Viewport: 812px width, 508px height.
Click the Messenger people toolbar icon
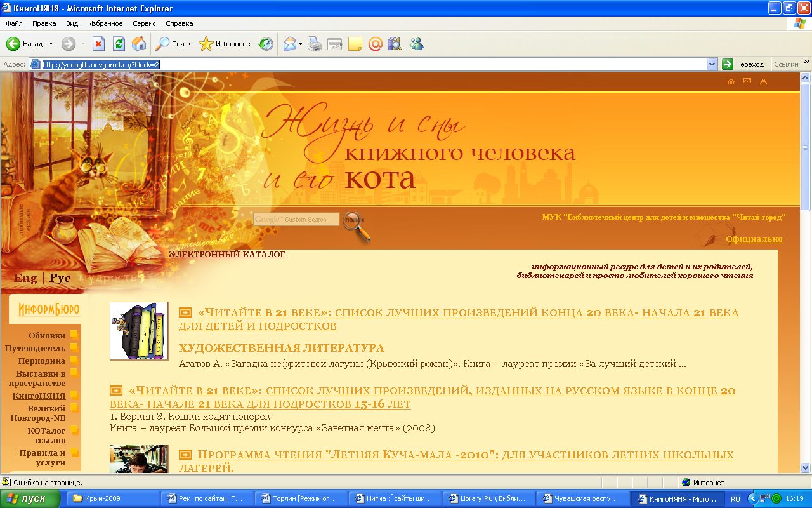416,44
